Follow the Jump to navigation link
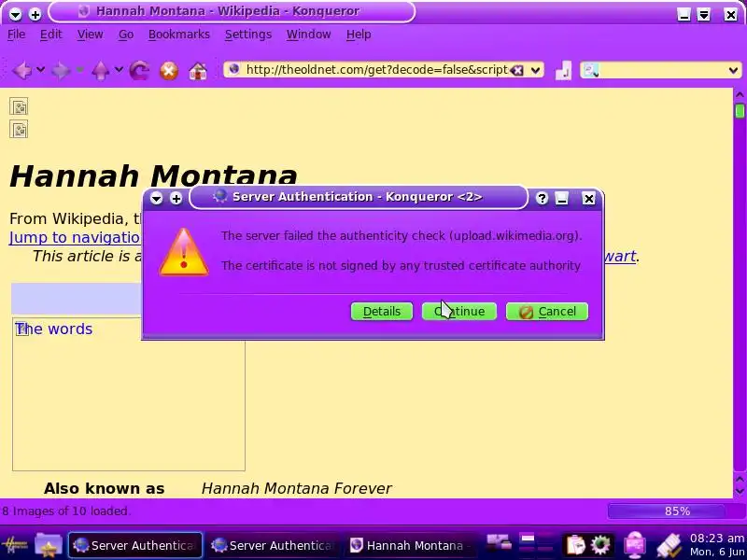 click(75, 237)
